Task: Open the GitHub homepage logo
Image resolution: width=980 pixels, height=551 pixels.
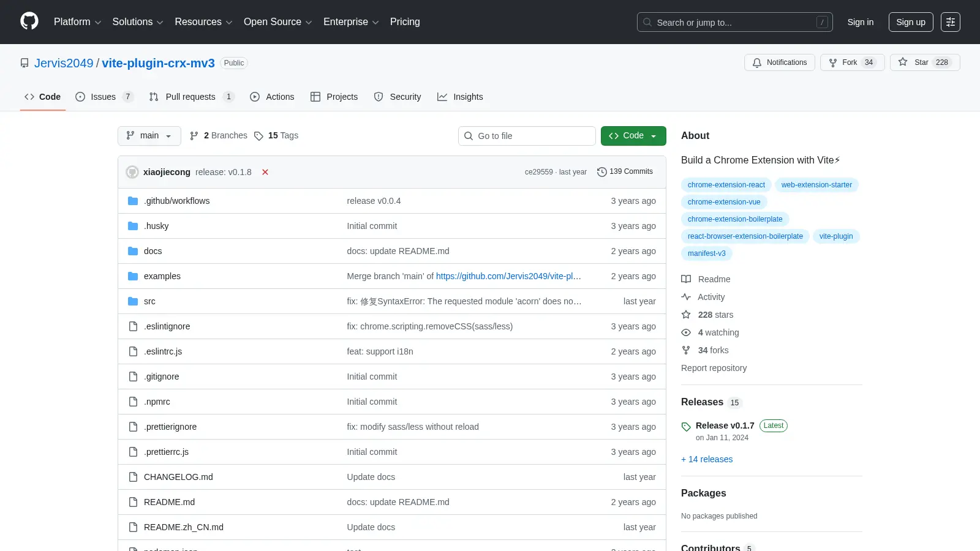Action: pos(29,21)
